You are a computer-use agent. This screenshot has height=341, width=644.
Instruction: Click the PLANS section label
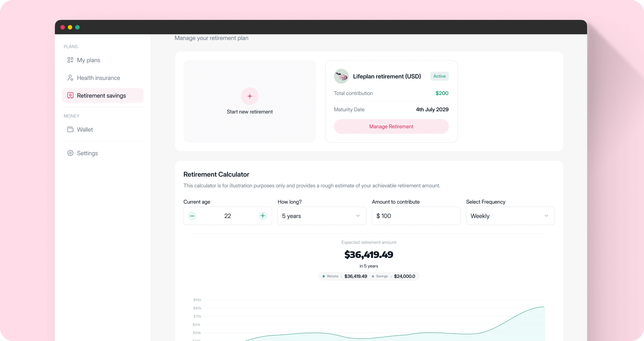point(71,46)
